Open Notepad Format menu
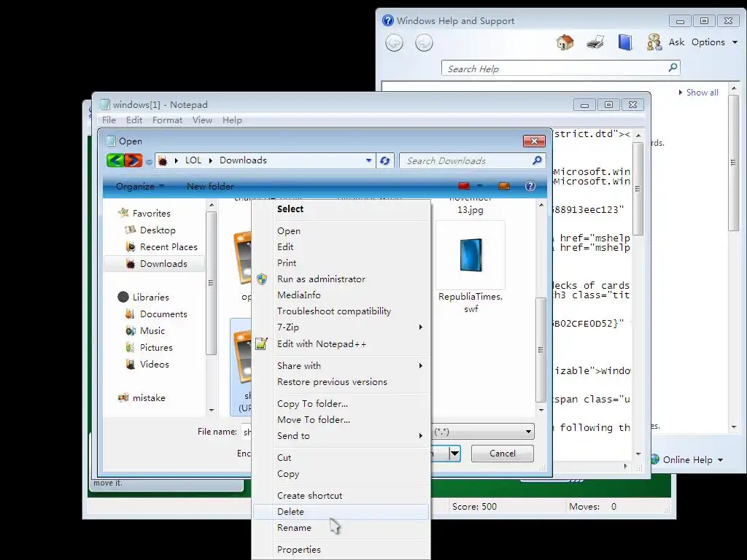747x560 pixels. [167, 120]
